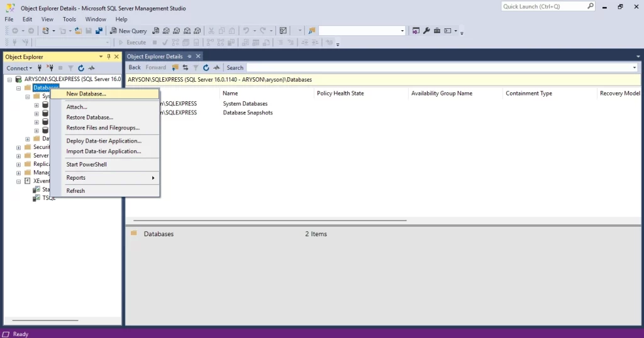Open the New Item dropdown arrow
This screenshot has height=338, width=644.
(53, 31)
